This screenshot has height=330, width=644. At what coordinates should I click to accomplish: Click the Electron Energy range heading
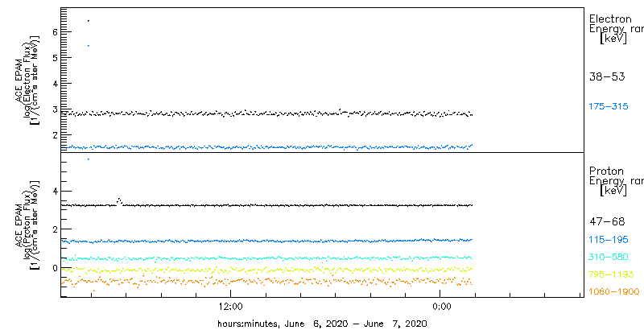coord(616,29)
